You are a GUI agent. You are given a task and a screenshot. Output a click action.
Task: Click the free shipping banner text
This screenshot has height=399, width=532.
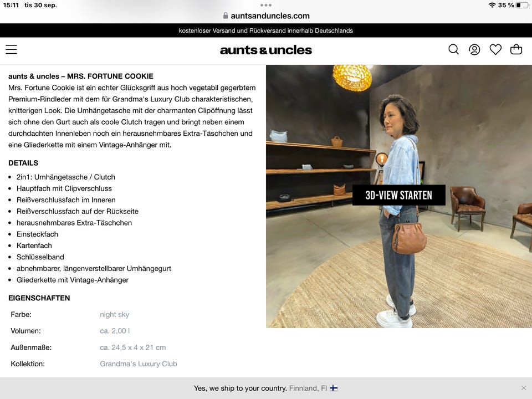265,30
